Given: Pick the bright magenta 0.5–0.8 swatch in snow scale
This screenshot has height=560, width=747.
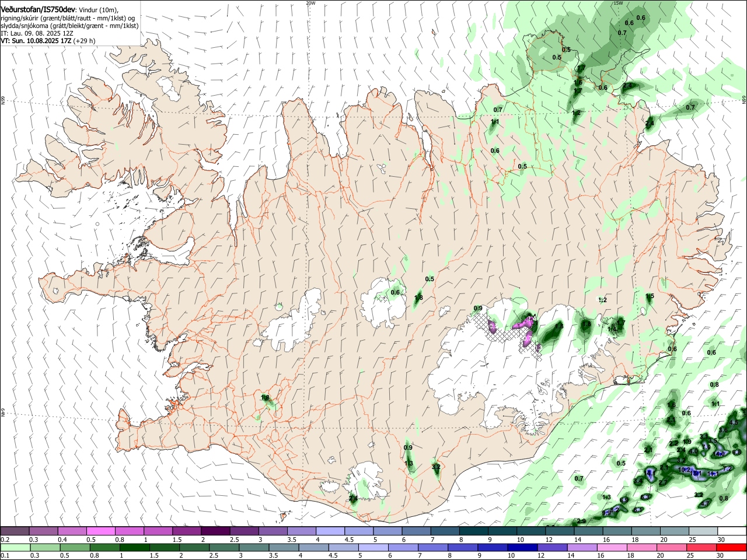Looking at the screenshot, I should pyautogui.click(x=100, y=531).
